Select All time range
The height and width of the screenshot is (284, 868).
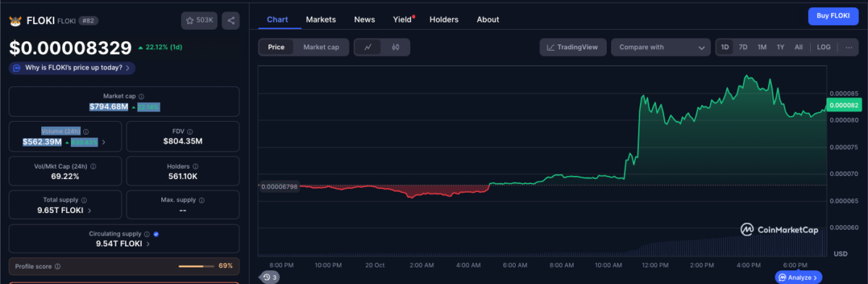click(799, 47)
